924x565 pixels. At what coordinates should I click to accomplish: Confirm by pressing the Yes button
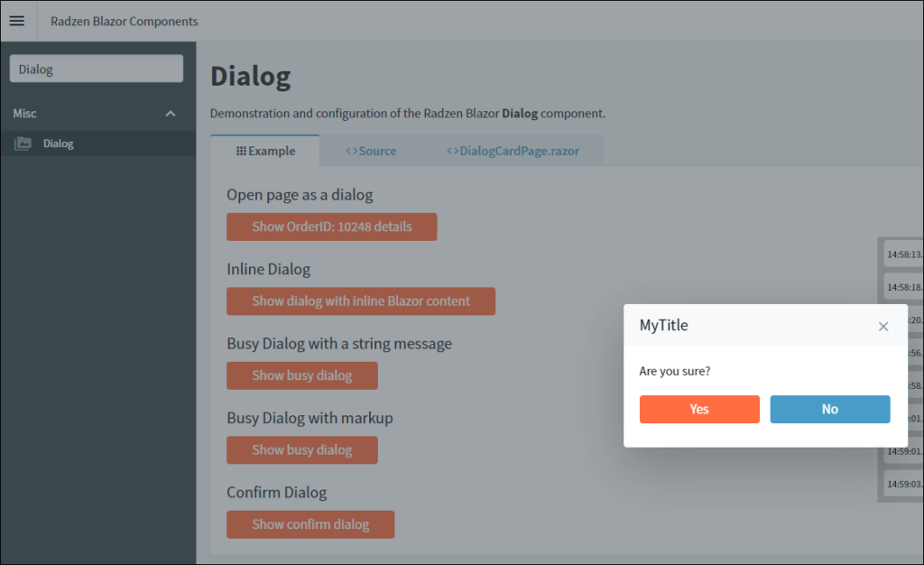699,409
